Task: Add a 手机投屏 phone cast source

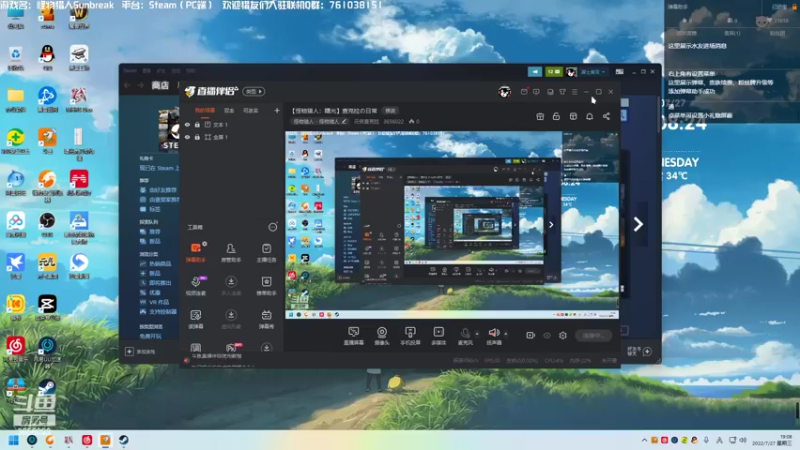Action: (410, 336)
